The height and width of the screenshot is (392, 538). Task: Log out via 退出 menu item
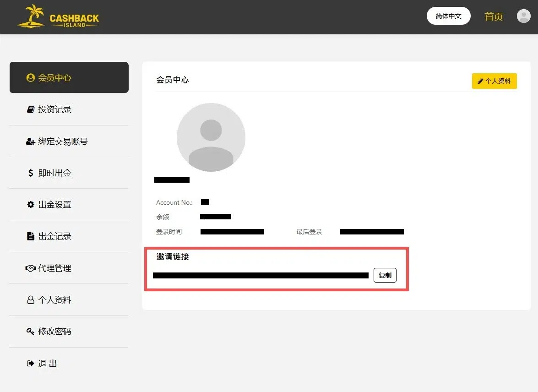tap(69, 364)
